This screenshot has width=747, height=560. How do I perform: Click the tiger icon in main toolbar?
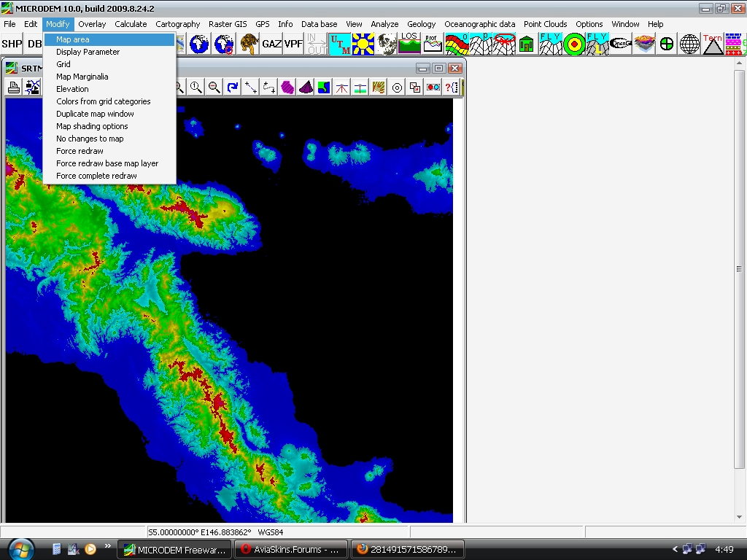point(249,44)
